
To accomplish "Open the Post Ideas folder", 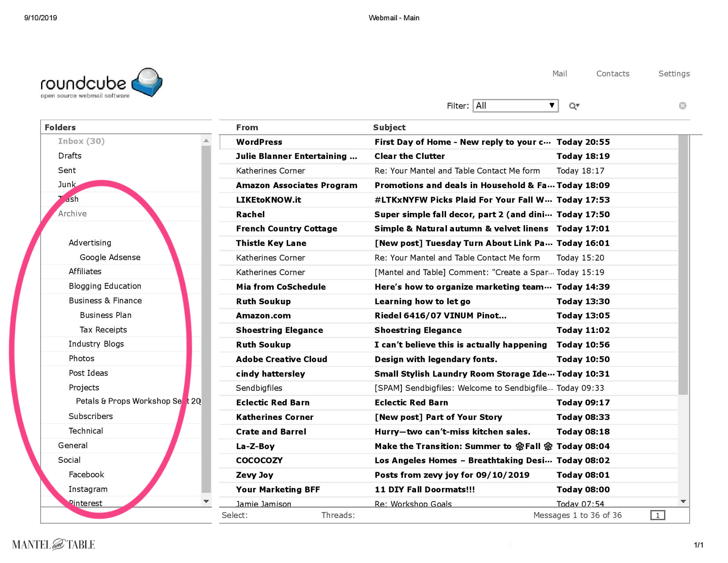I will click(121, 373).
